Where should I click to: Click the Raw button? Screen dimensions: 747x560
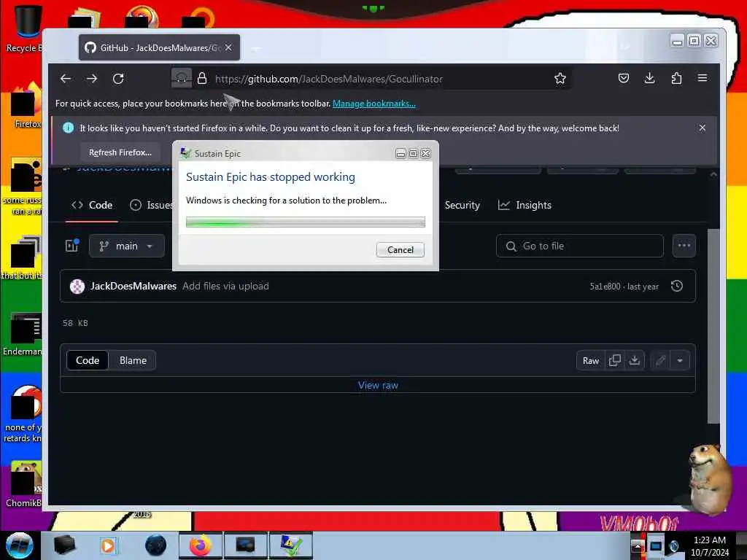pyautogui.click(x=591, y=360)
